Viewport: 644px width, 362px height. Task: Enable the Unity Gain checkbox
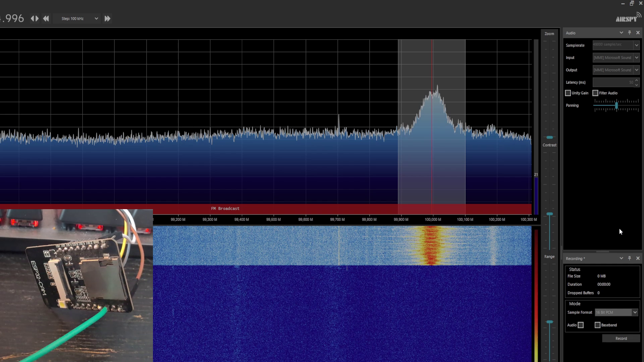coord(568,93)
